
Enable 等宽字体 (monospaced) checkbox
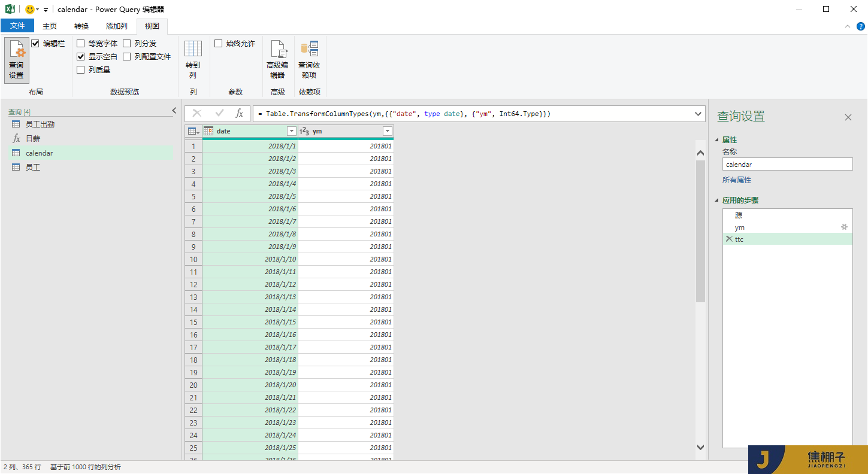[81, 43]
